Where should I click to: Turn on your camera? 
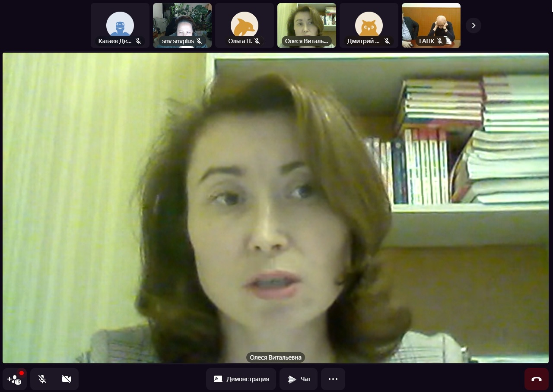(66, 379)
